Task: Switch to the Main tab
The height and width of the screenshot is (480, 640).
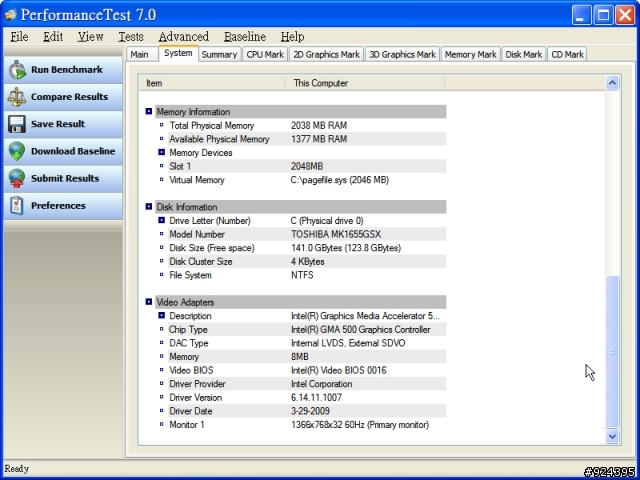Action: tap(140, 54)
